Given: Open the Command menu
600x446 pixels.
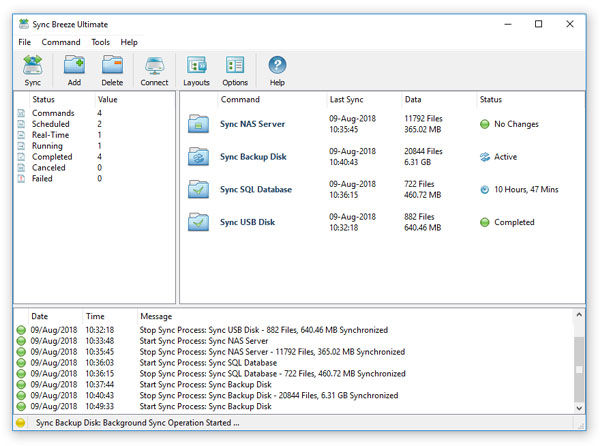Looking at the screenshot, I should [x=61, y=42].
